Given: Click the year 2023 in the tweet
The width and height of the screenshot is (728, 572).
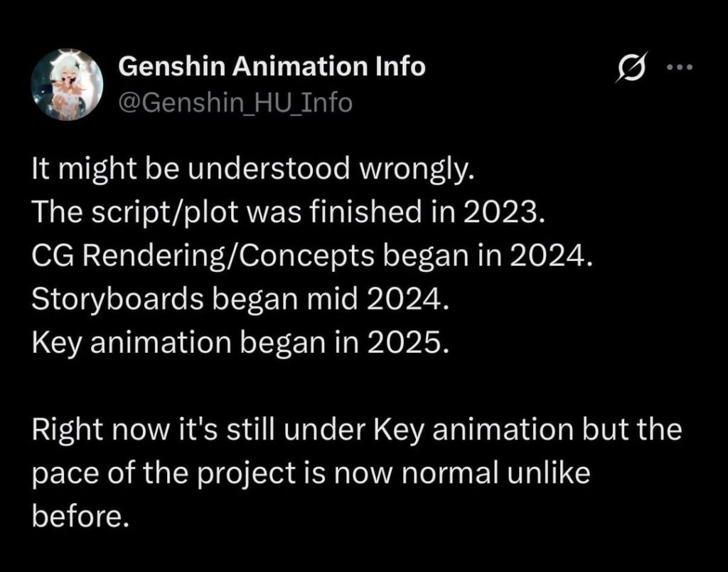Looking at the screenshot, I should (507, 213).
